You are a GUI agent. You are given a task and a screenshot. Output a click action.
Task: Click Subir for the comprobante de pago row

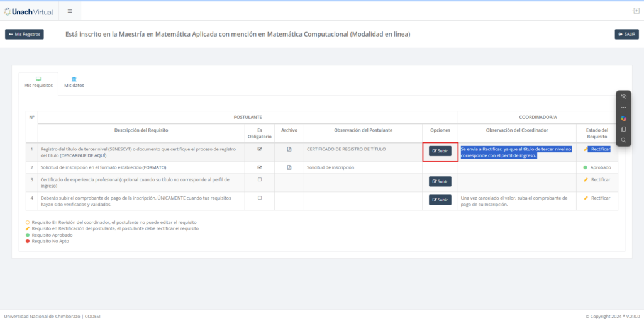click(440, 200)
